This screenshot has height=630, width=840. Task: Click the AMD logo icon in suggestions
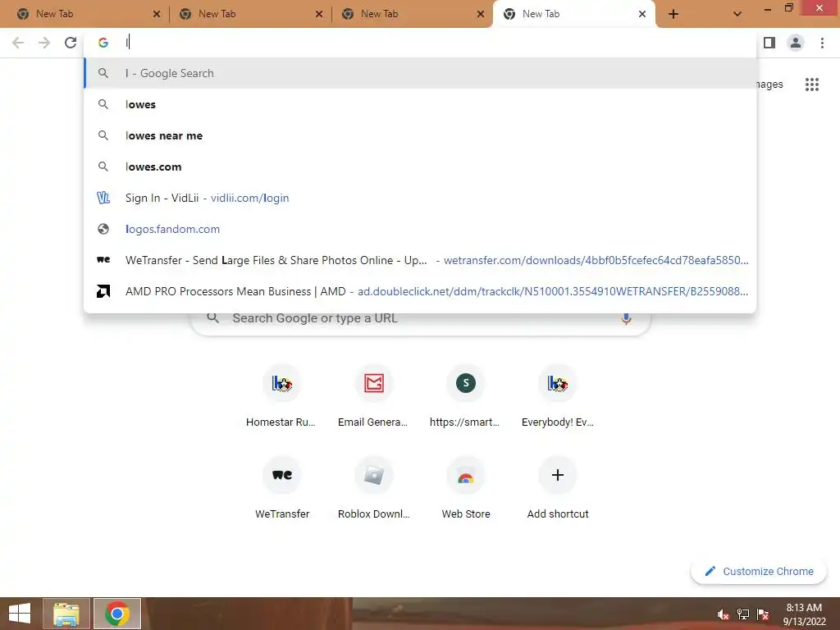(x=103, y=291)
